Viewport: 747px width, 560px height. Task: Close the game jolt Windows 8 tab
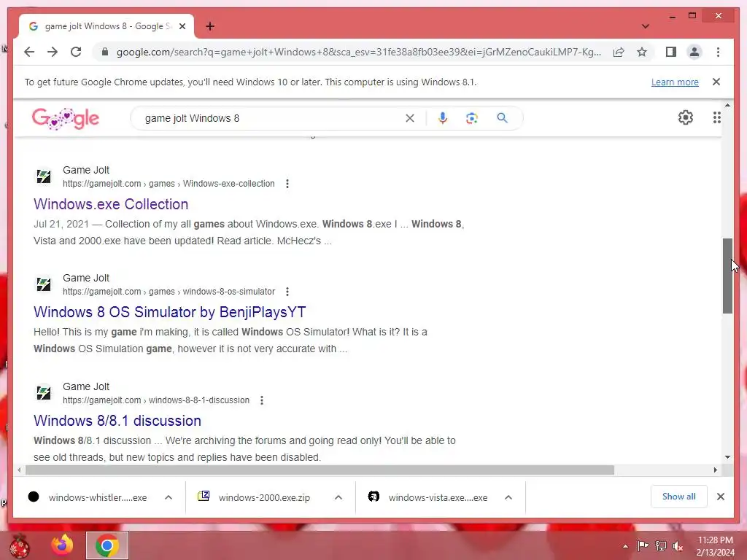(182, 26)
